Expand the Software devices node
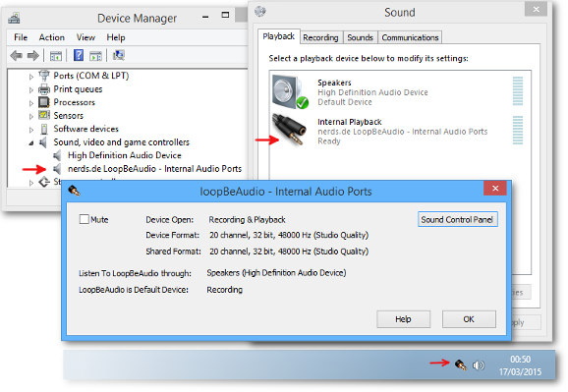This screenshot has width=568, height=392. click(x=31, y=130)
